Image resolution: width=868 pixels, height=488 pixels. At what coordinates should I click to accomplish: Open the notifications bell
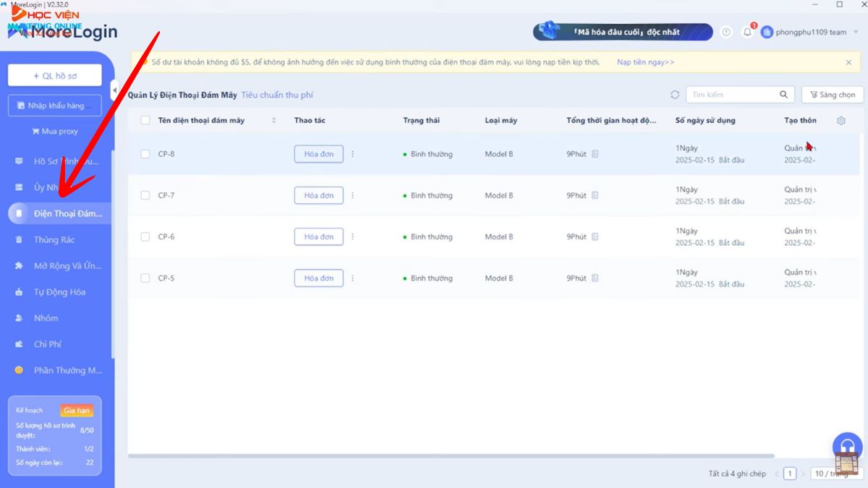point(747,33)
